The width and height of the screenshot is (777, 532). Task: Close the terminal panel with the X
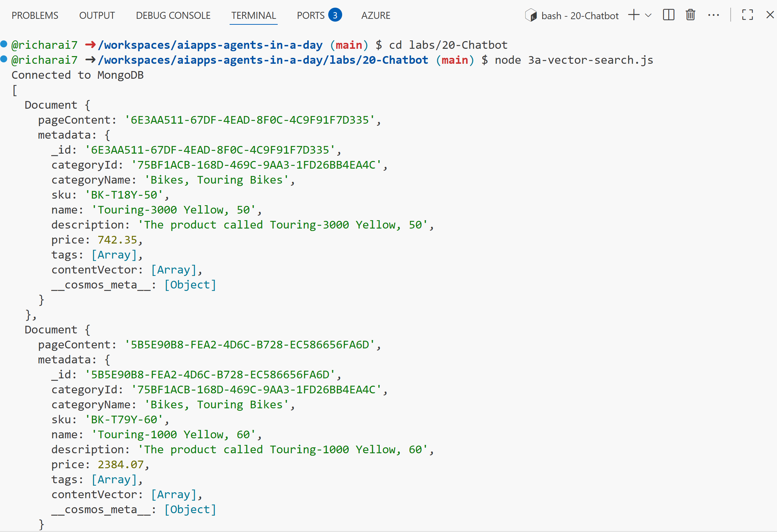point(770,15)
